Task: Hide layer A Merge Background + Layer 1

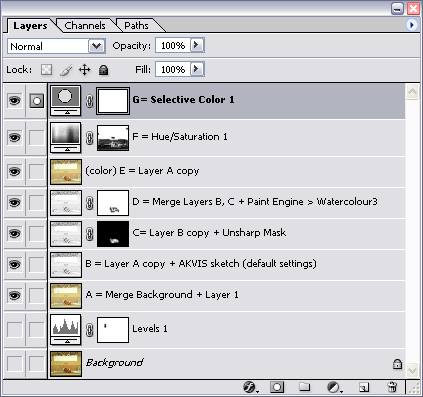Action: point(14,296)
